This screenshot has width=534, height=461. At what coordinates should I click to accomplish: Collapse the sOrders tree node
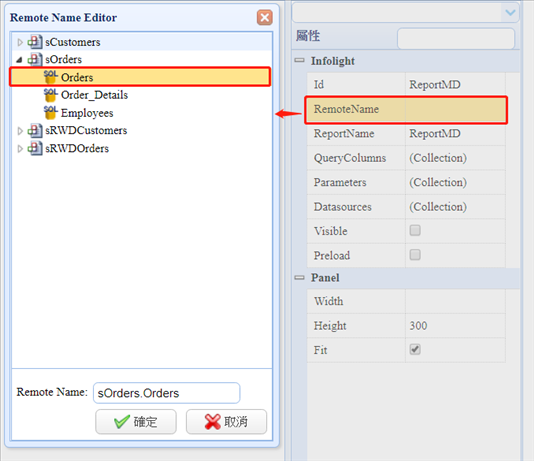click(19, 60)
